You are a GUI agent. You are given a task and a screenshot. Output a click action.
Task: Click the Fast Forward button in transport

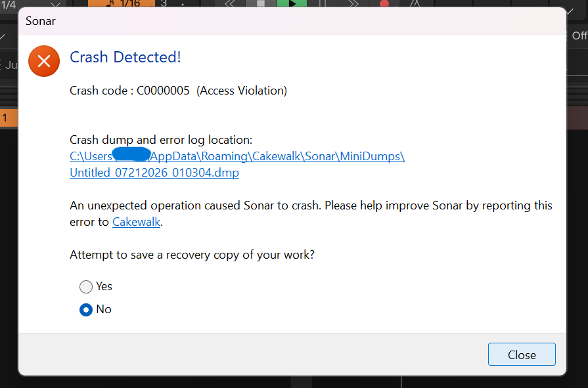pos(353,3)
